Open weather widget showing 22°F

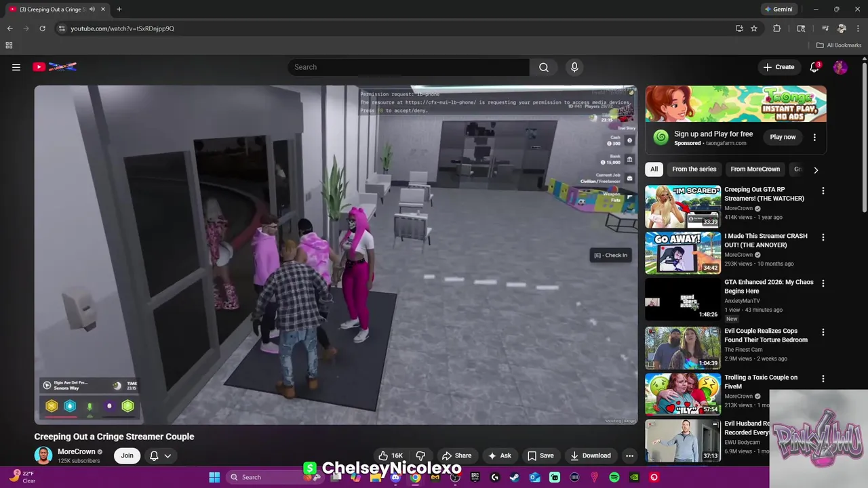pyautogui.click(x=22, y=476)
